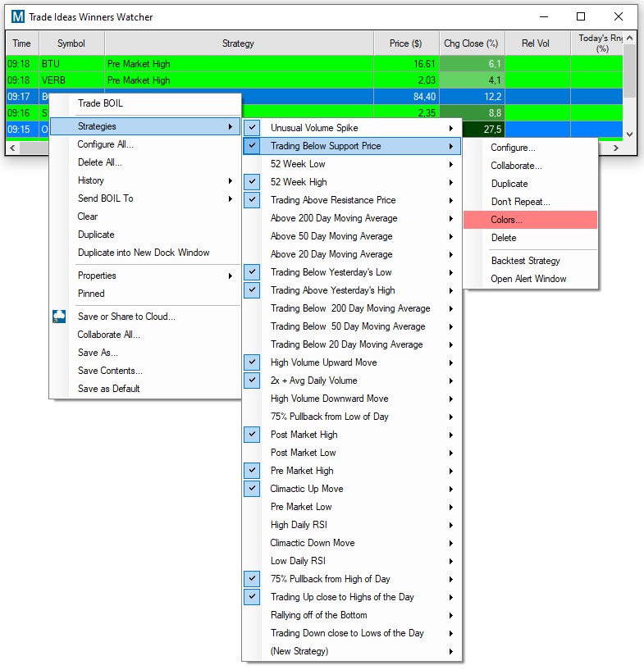Viewport: 644px width, 670px height.
Task: Uncheck the Unusual Volume Spike strategy checkmark
Action: coord(253,128)
